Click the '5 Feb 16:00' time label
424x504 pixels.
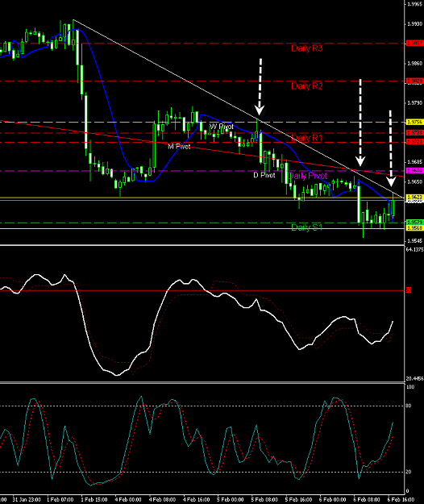pos(298,500)
